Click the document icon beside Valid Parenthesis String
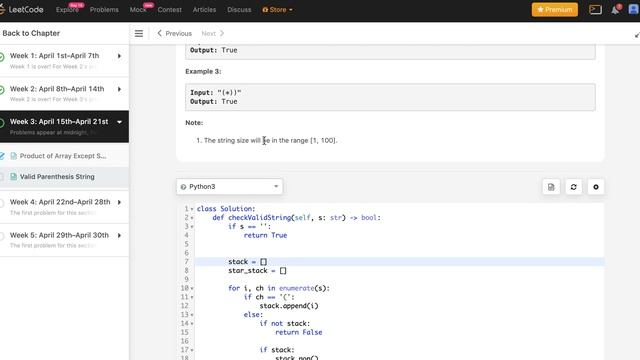 click(13, 177)
